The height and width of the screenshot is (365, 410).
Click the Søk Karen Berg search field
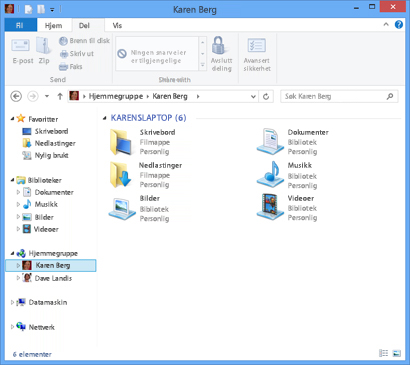click(339, 96)
